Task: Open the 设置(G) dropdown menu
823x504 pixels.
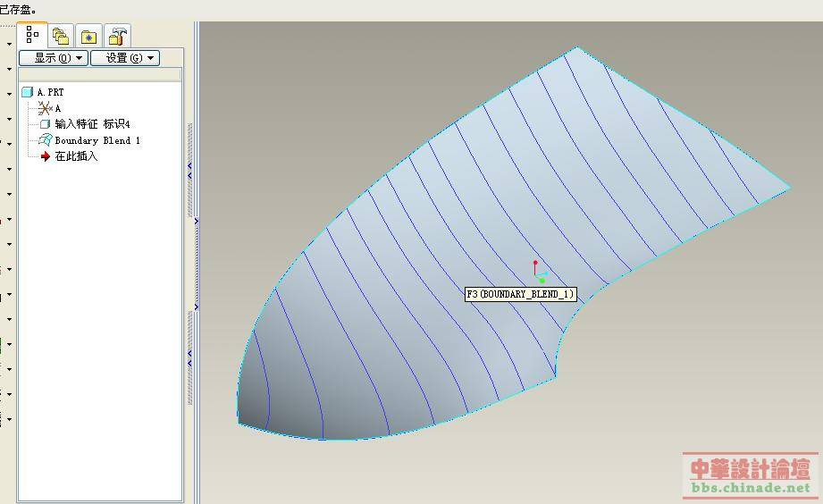Action: pyautogui.click(x=124, y=58)
